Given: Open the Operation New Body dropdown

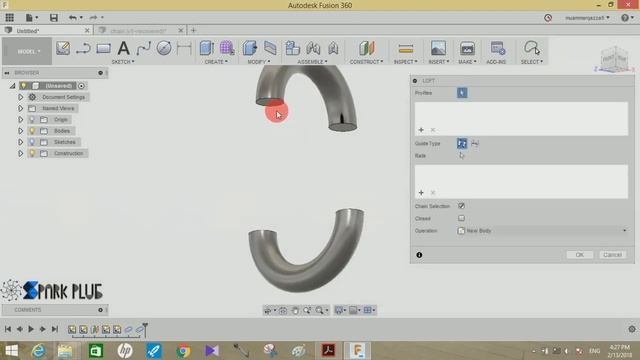Looking at the screenshot, I should pyautogui.click(x=542, y=231).
